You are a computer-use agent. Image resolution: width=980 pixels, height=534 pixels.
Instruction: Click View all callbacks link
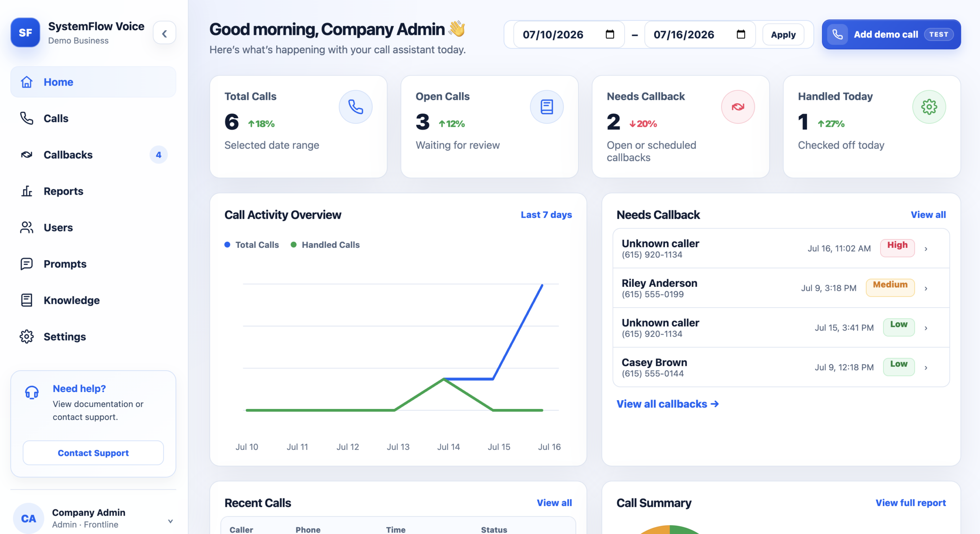(x=667, y=404)
